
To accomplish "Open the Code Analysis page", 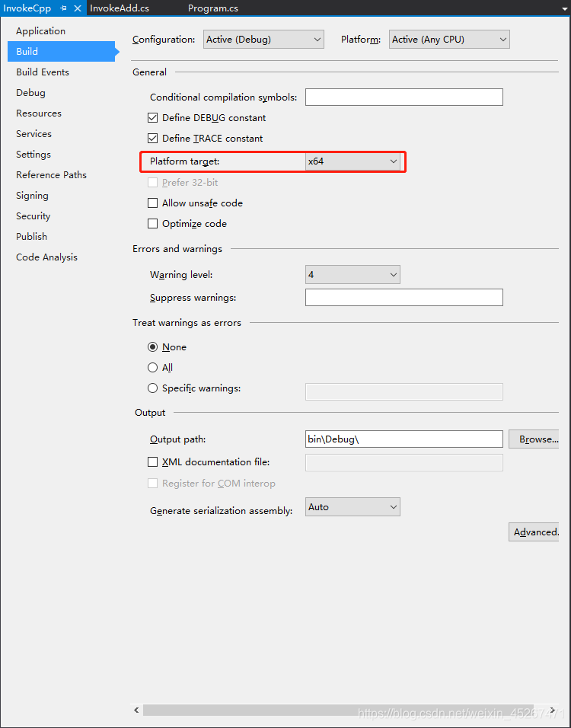I will 47,257.
